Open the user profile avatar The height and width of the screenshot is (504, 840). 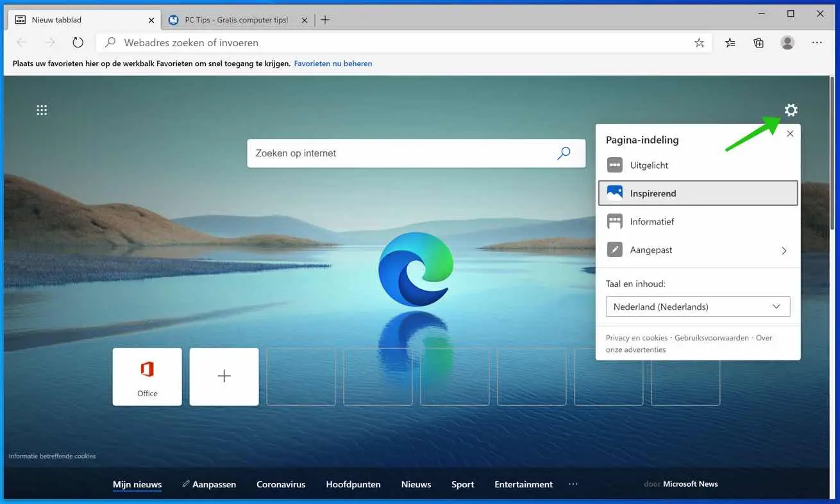787,42
